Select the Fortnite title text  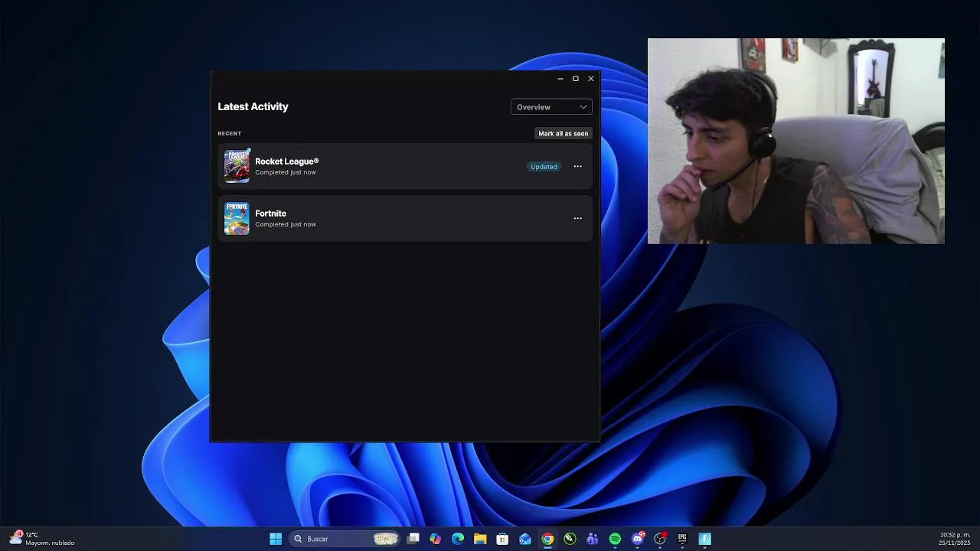270,214
